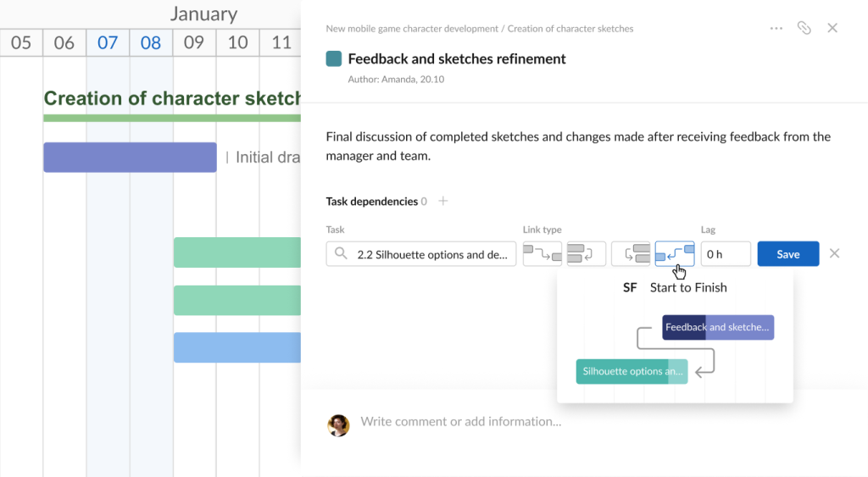
Task: Click the task color square swatch
Action: (334, 59)
